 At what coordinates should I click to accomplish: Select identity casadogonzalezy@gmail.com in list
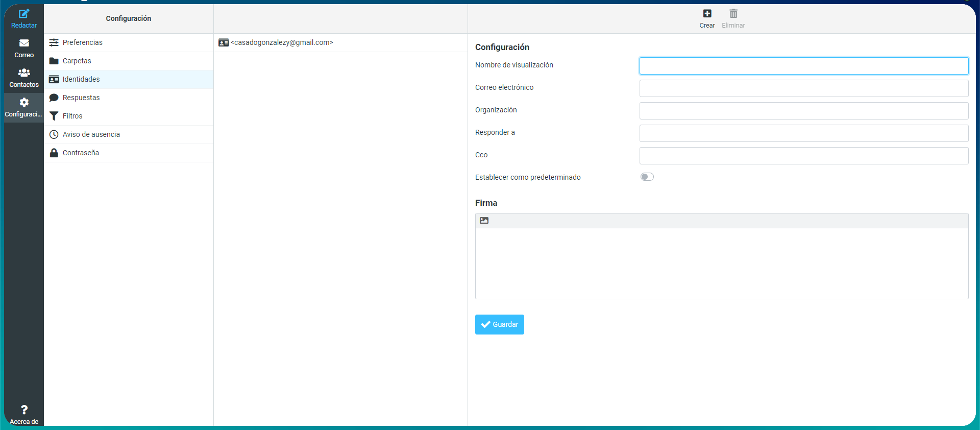[x=340, y=43]
